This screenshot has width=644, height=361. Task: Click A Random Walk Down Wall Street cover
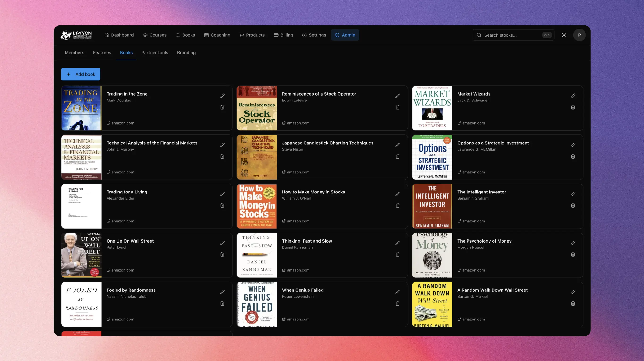pyautogui.click(x=432, y=304)
